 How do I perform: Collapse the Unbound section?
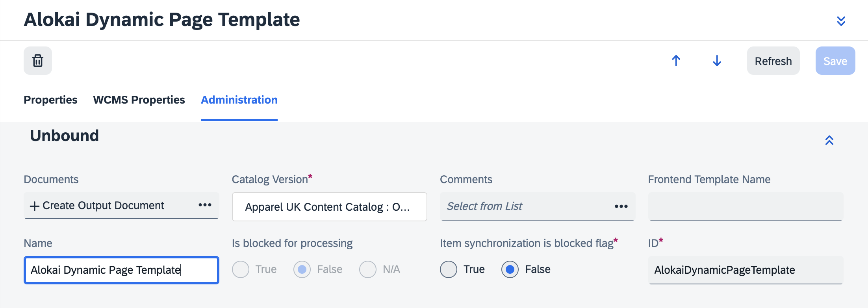(x=829, y=140)
